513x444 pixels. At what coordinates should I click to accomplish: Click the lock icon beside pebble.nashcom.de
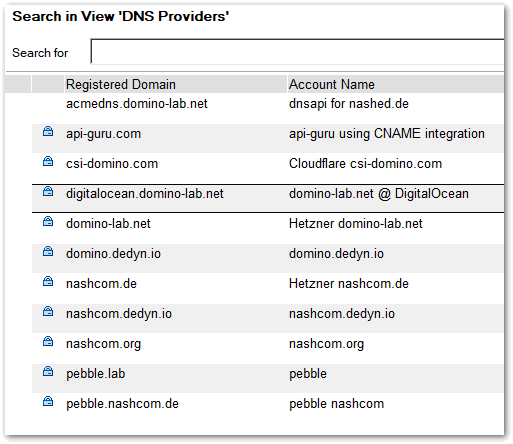click(48, 401)
